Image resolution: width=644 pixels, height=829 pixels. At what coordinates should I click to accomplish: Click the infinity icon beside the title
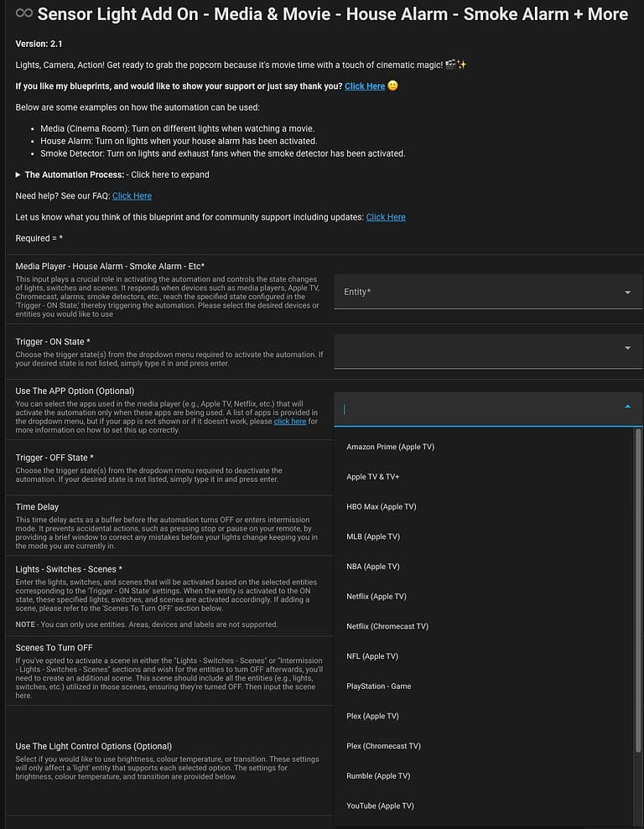point(23,13)
